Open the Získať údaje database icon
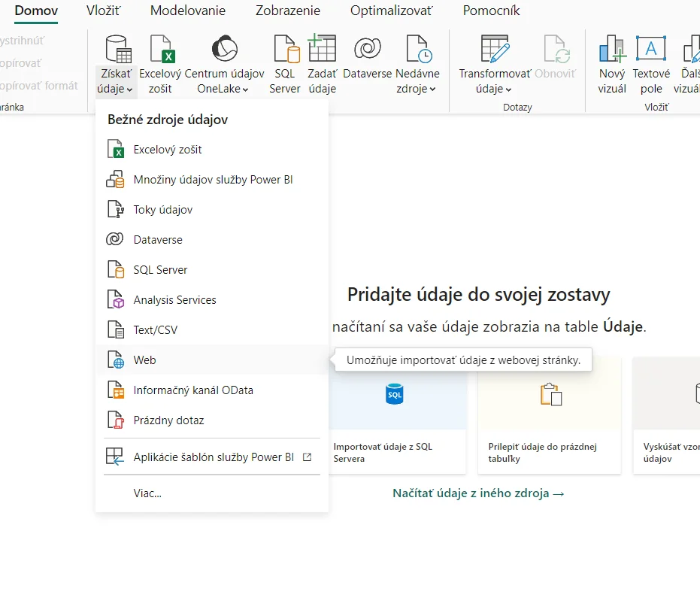Screen dimensions: 700x616 (118, 49)
